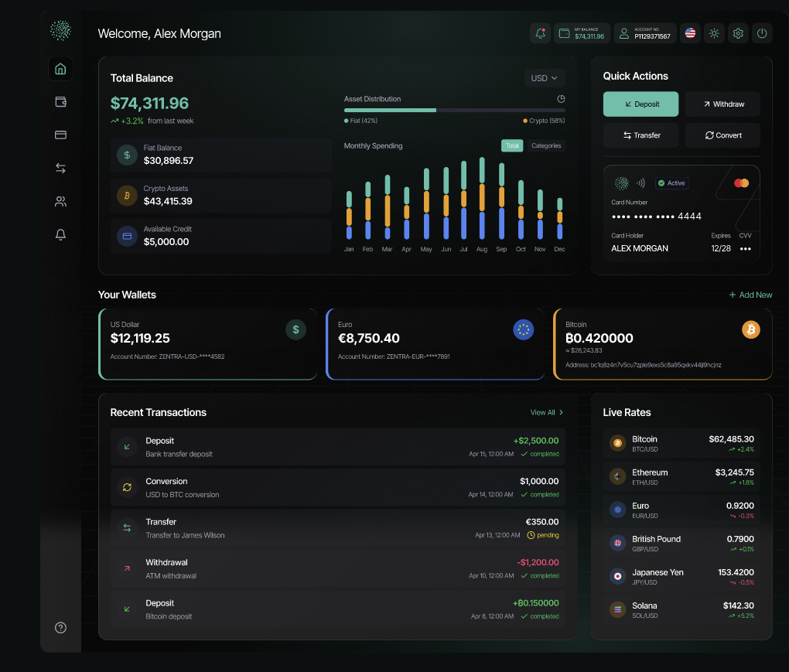This screenshot has height=672, width=789.
Task: Open settings gear in header
Action: pyautogui.click(x=738, y=33)
